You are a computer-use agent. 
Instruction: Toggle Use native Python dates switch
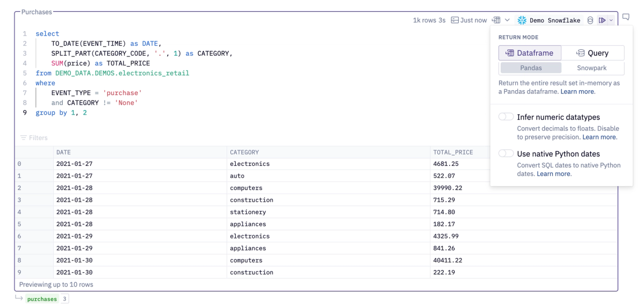pos(506,153)
